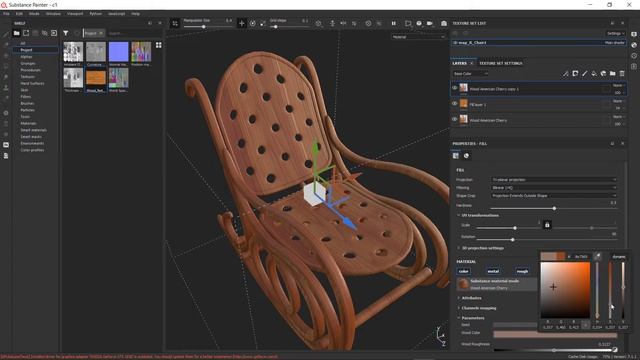
Task: Click the import resource icon in shelf toolbar
Action: (x=54, y=33)
